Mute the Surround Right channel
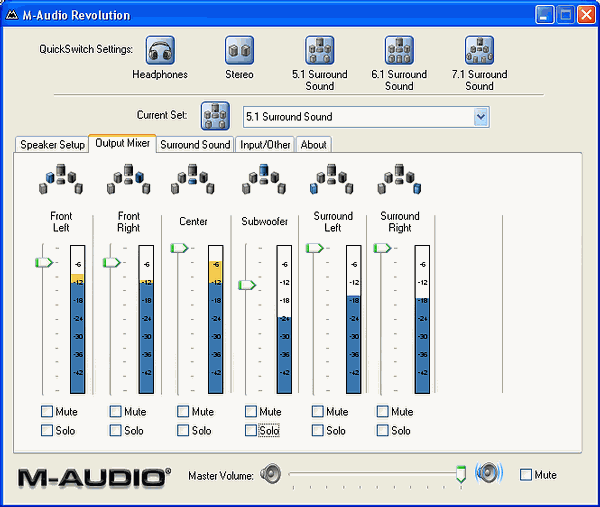 click(x=383, y=411)
